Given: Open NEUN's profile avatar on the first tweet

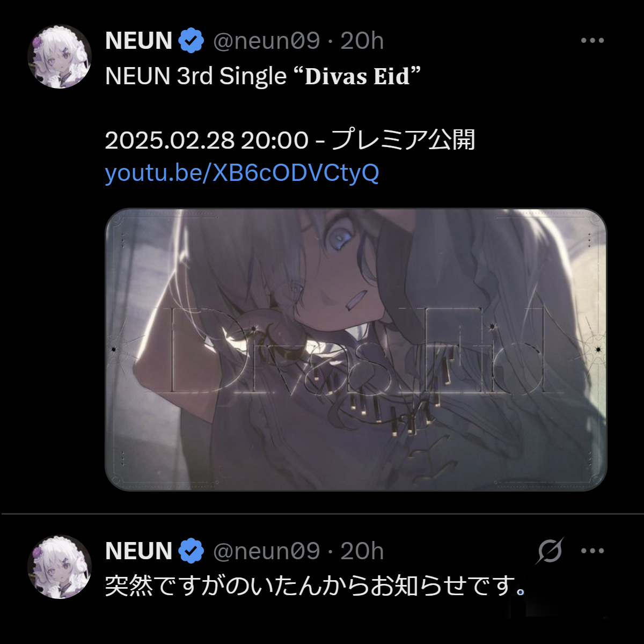Looking at the screenshot, I should [60, 57].
